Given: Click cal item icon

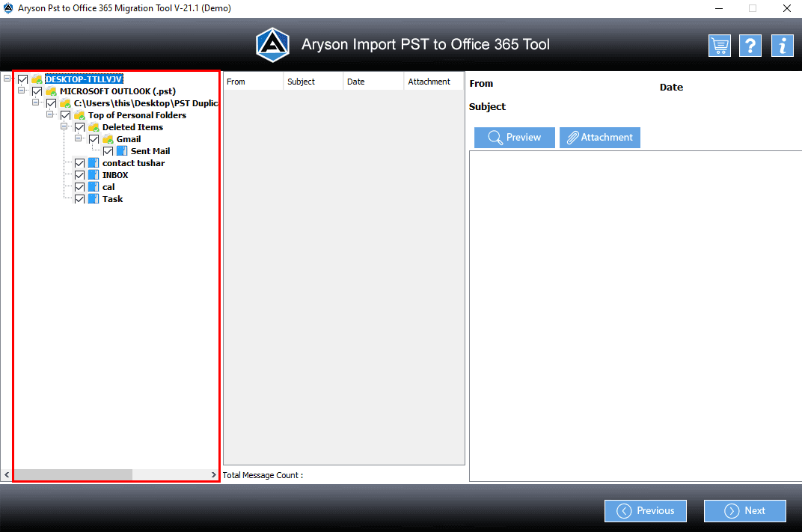Looking at the screenshot, I should [94, 187].
